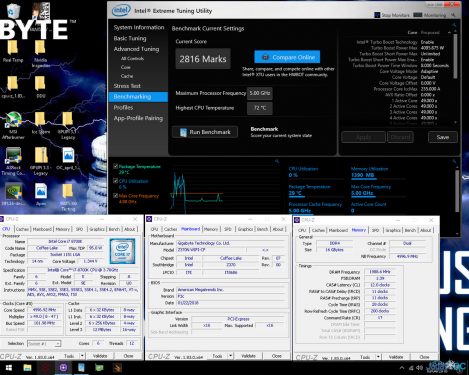This screenshot has width=469, height=375.
Task: Click the XTU settings list scrollbar thumb
Action: (455, 56)
